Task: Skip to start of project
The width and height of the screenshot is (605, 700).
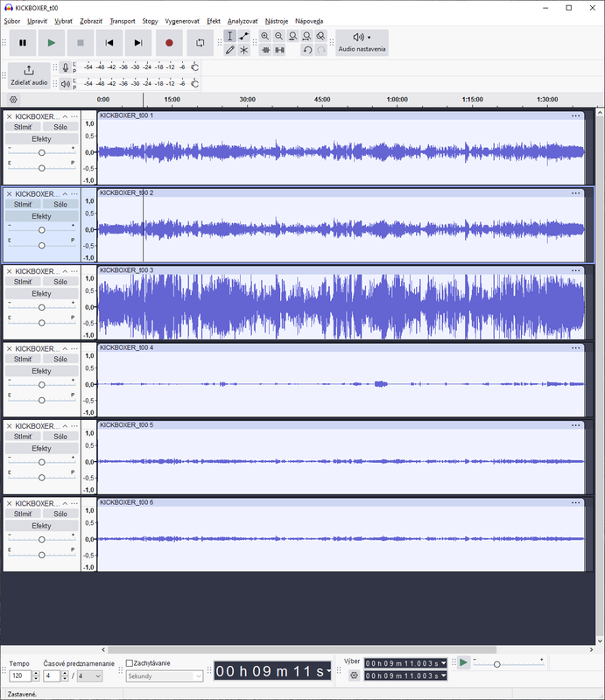Action: coord(109,43)
